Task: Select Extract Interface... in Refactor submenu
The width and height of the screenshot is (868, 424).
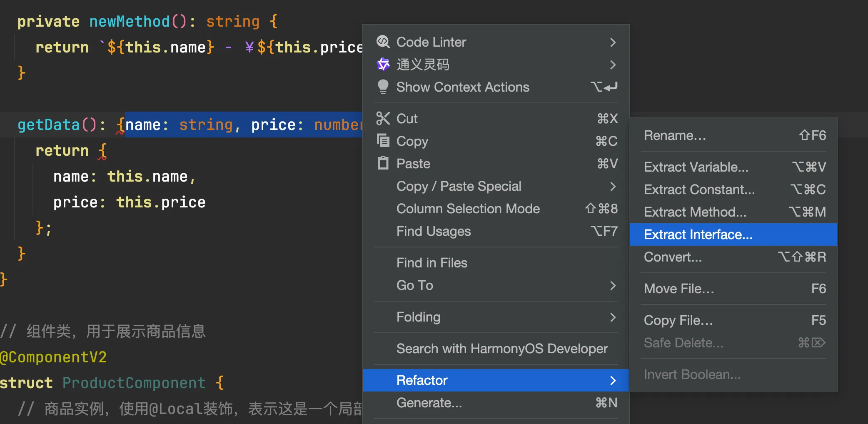Action: tap(698, 234)
